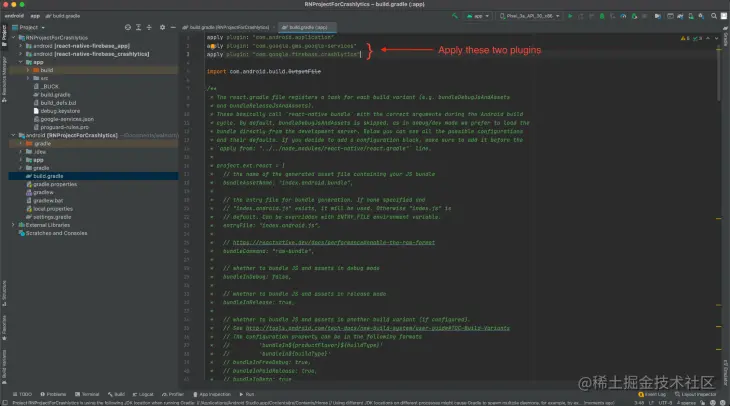
Task: Open the Run tool window
Action: pyautogui.click(x=247, y=394)
